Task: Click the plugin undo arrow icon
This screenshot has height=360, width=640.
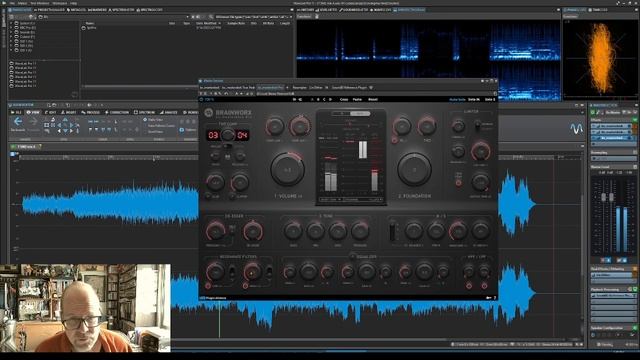Action: point(295,99)
